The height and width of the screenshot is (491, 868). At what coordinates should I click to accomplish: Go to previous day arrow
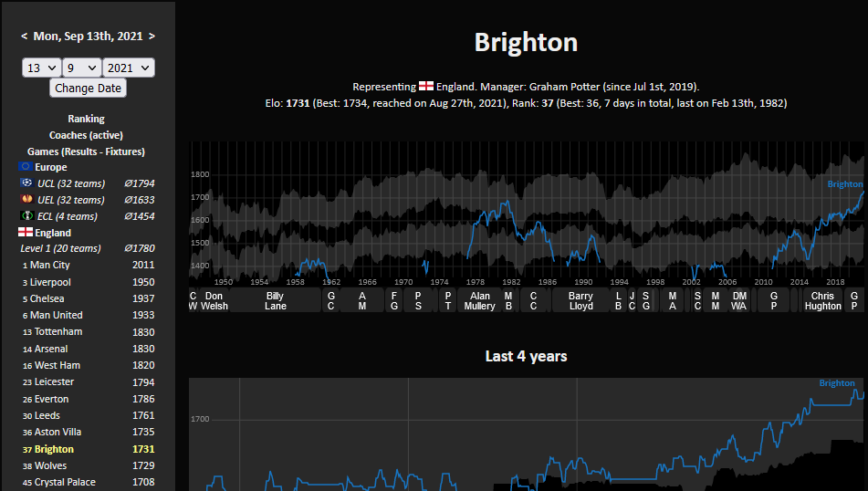tap(25, 37)
